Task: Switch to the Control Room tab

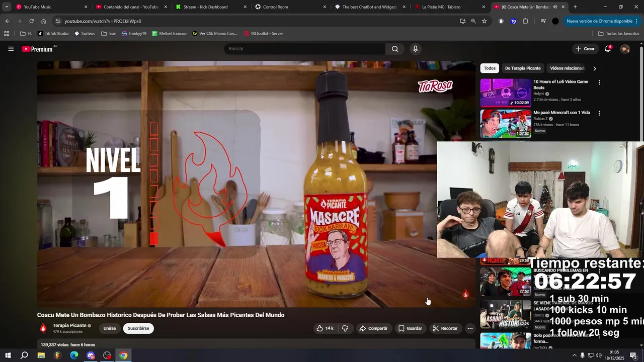Action: [x=291, y=7]
